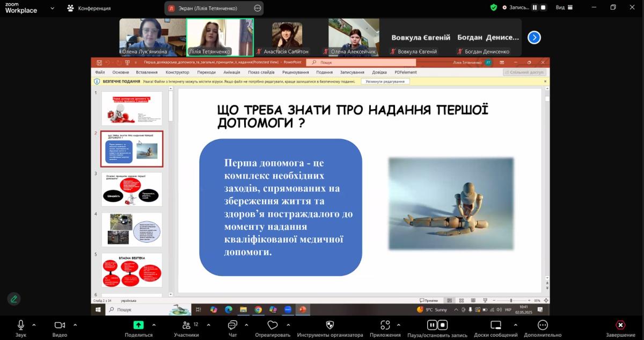Open the View menu at top right
Viewport: 644px width, 340px height.
563,8
